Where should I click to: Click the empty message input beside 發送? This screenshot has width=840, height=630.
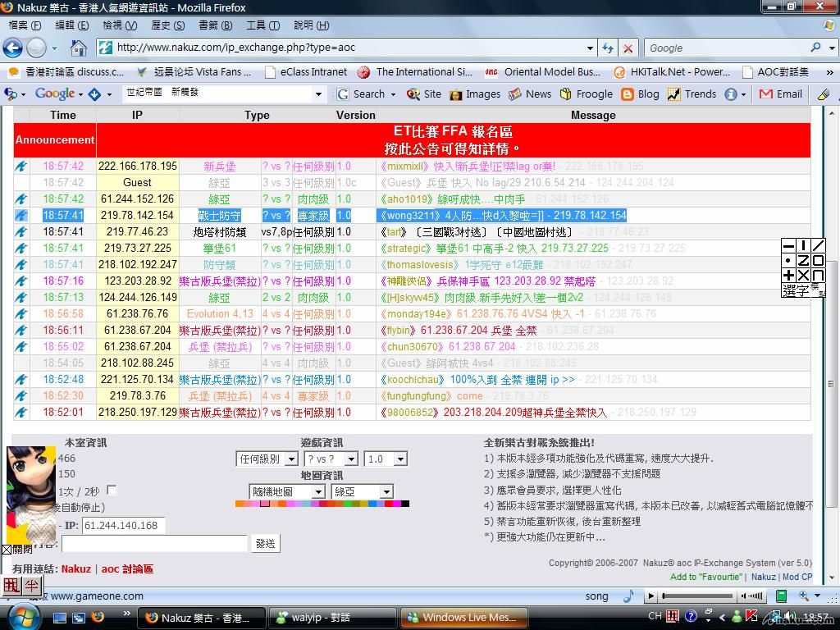coord(154,544)
